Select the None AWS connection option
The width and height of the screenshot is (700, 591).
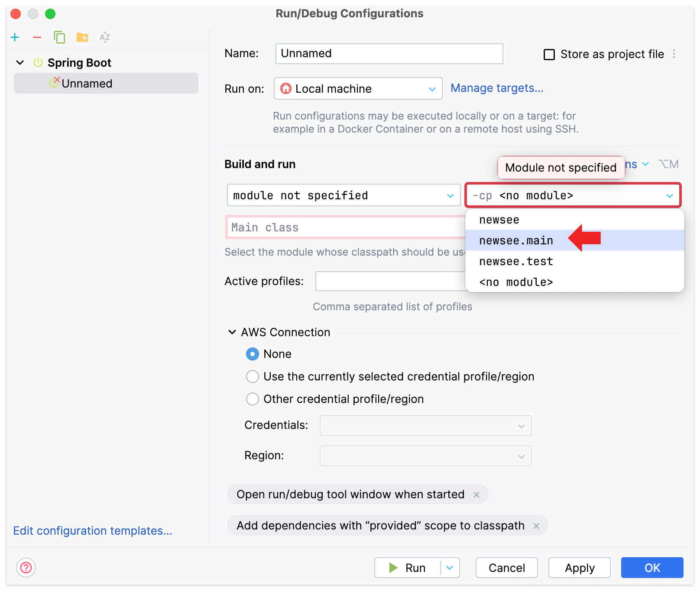pos(253,354)
